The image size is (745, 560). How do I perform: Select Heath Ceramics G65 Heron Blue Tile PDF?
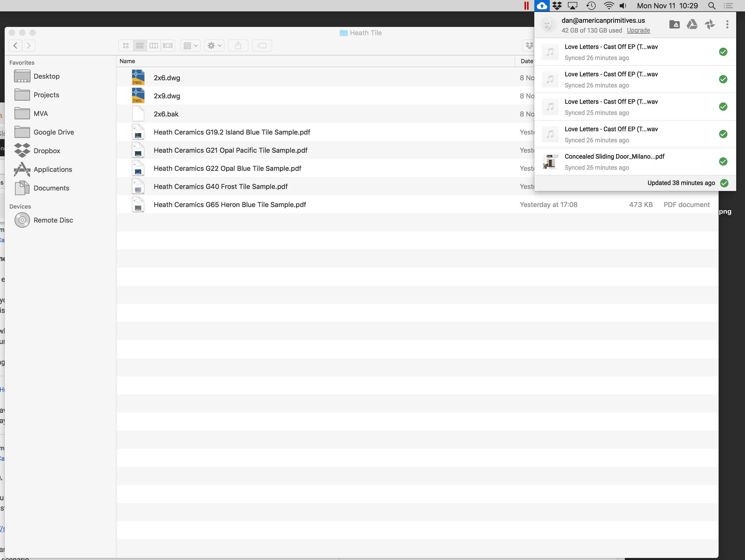pos(230,204)
